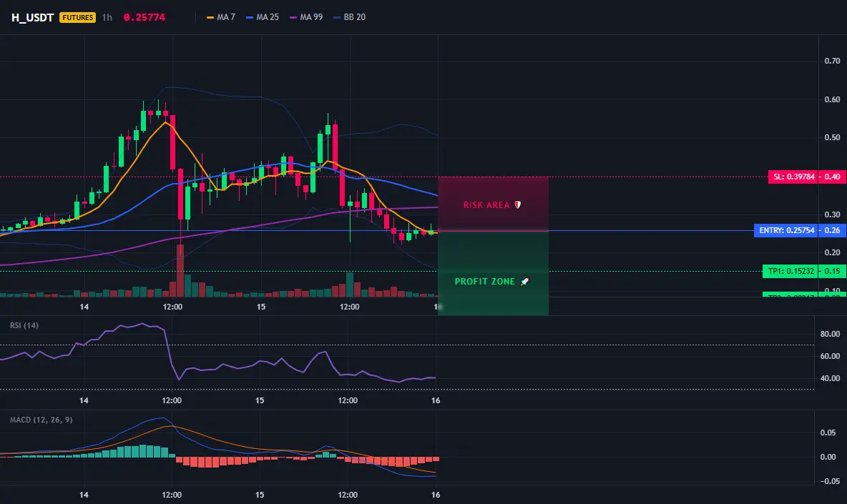
Task: Select the H_USDT symbol name
Action: [x=32, y=17]
